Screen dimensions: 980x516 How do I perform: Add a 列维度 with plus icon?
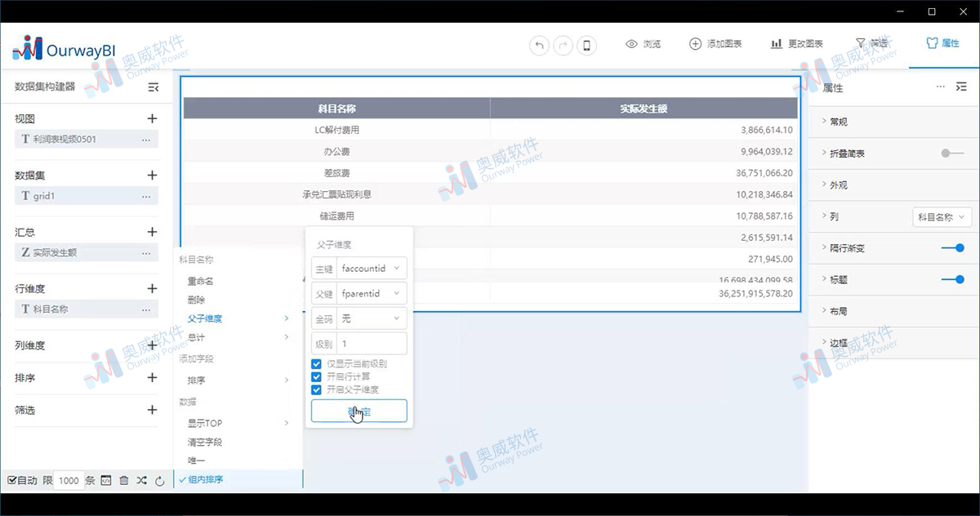pos(152,345)
